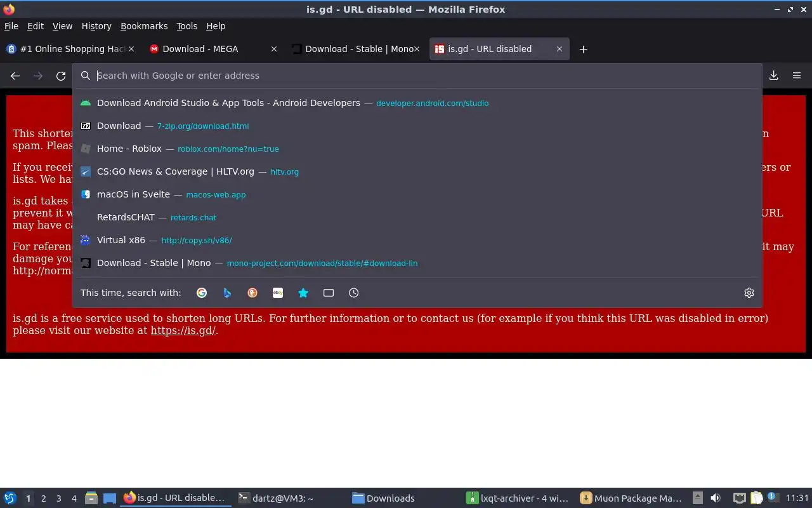Image resolution: width=812 pixels, height=508 pixels.
Task: Open the file manager taskbar launcher
Action: point(91,498)
